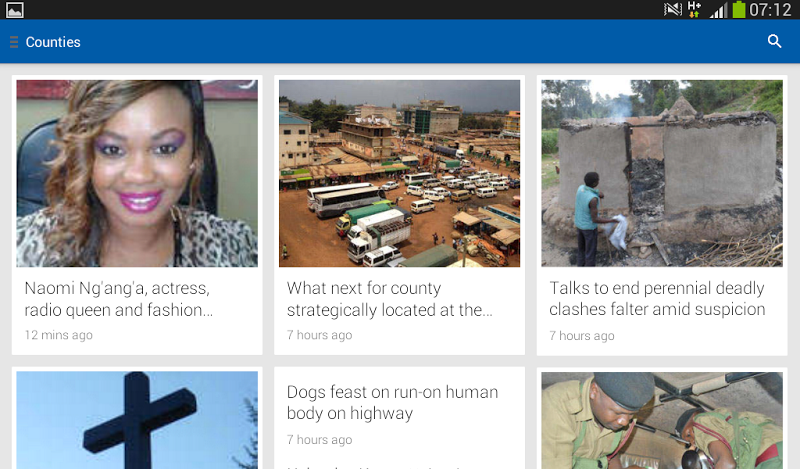Open the hamburger navigation menu icon
The width and height of the screenshot is (800, 469).
14,42
